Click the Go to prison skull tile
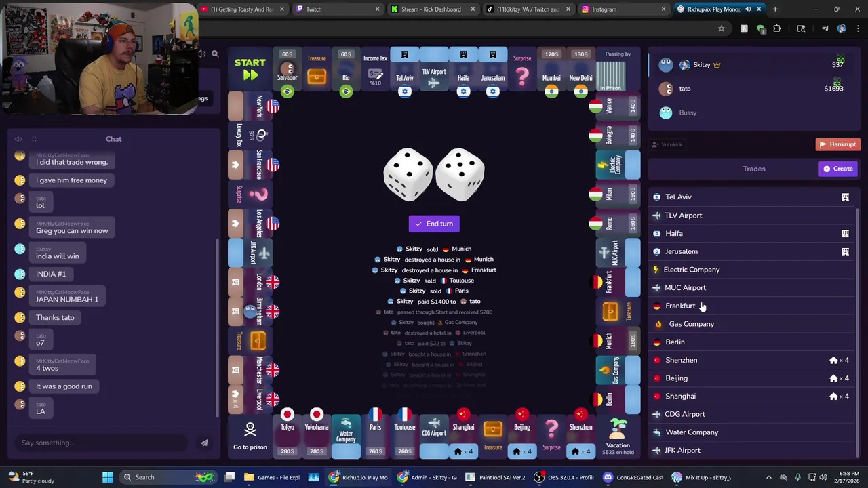This screenshot has width=868, height=488. pyautogui.click(x=250, y=435)
